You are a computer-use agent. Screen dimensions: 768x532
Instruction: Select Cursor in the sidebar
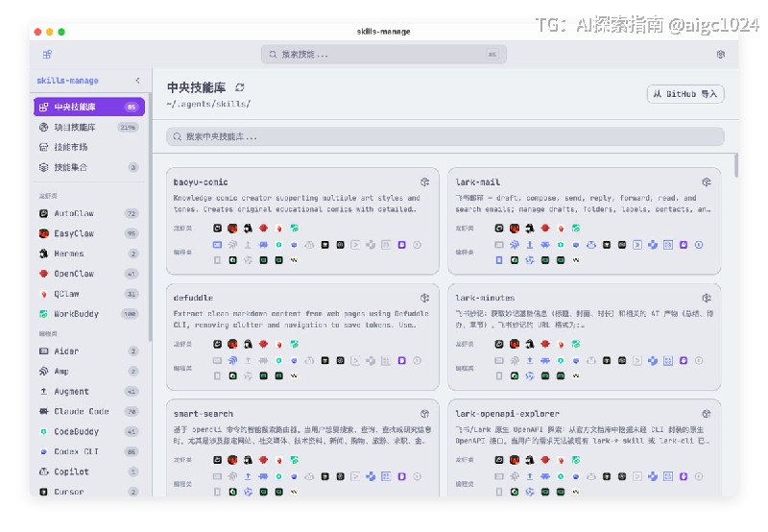(89, 492)
